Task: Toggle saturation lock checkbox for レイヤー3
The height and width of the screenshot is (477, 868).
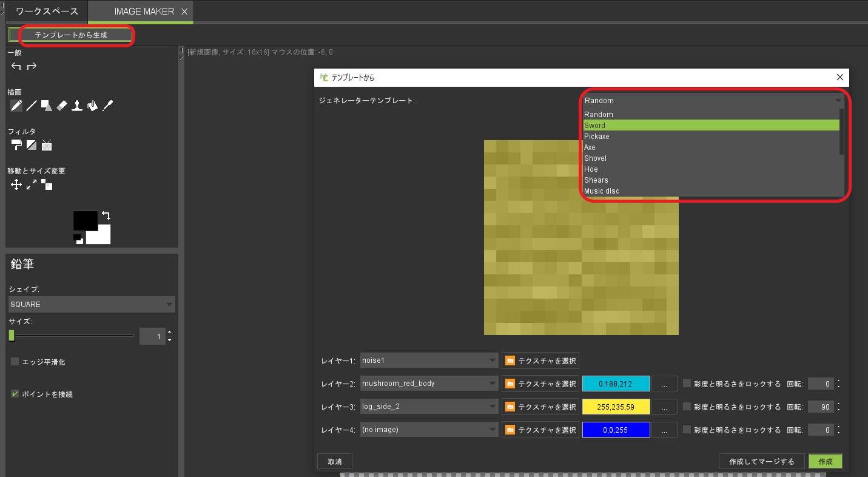Action: click(x=687, y=407)
